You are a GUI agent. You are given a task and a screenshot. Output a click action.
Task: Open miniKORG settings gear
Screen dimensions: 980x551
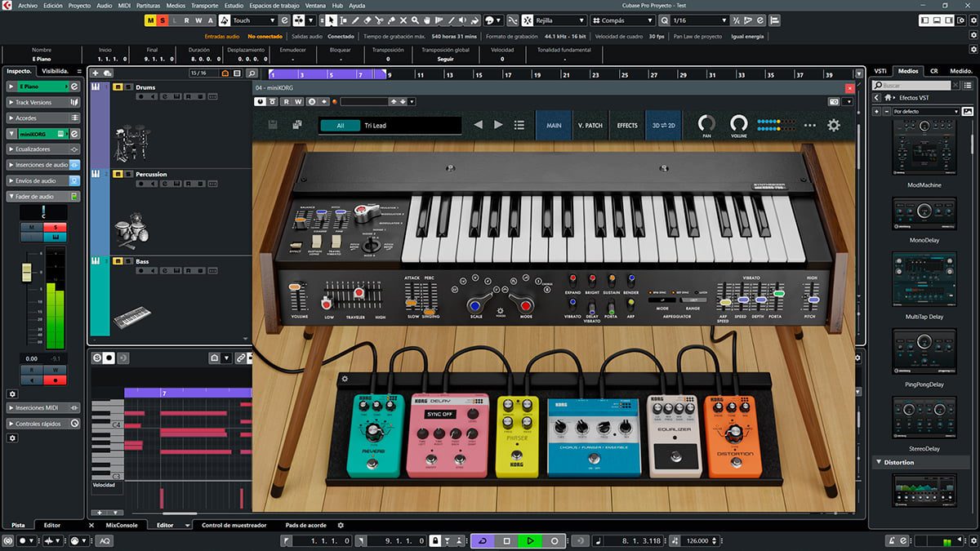pos(834,125)
